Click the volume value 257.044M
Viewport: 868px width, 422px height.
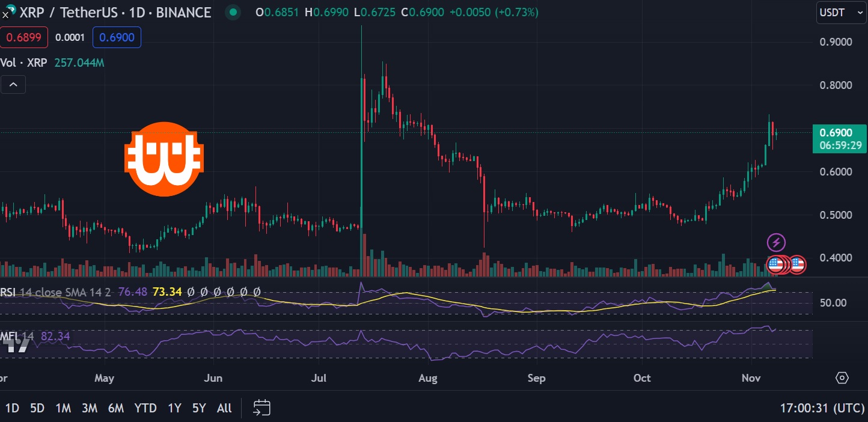point(79,63)
